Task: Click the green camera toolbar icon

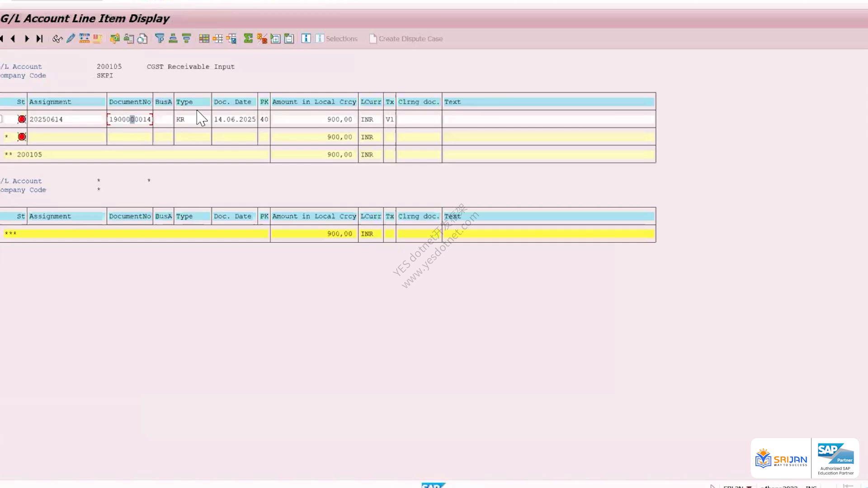Action: [115, 39]
